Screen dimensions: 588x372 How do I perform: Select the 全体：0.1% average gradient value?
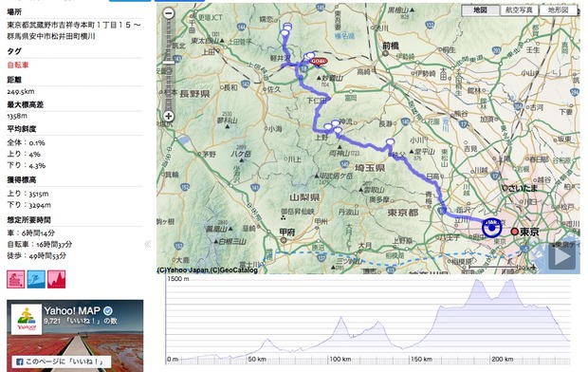pos(27,142)
